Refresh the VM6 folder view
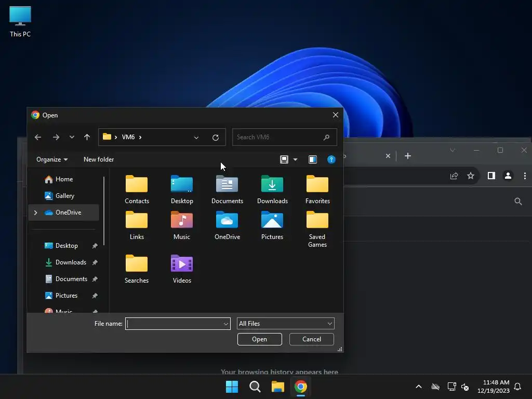 (216, 137)
